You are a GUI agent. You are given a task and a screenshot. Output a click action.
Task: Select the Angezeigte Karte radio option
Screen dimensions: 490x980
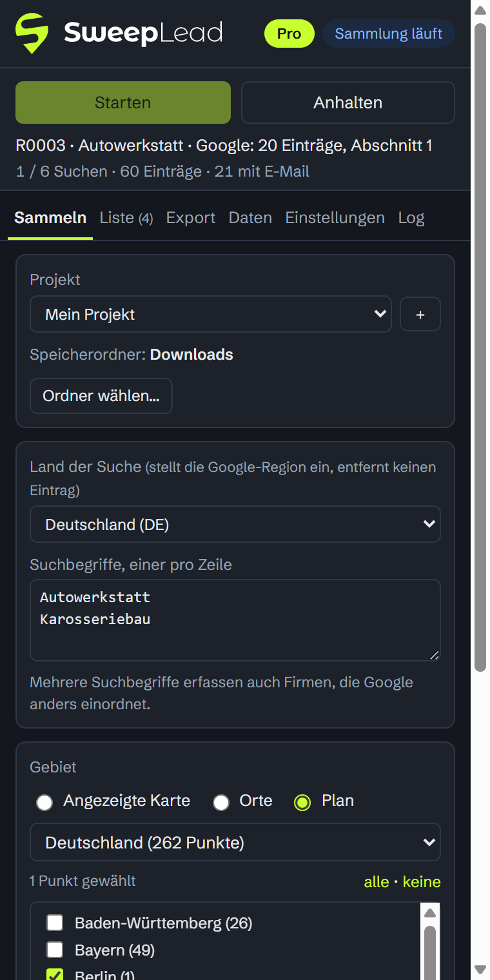(x=44, y=803)
